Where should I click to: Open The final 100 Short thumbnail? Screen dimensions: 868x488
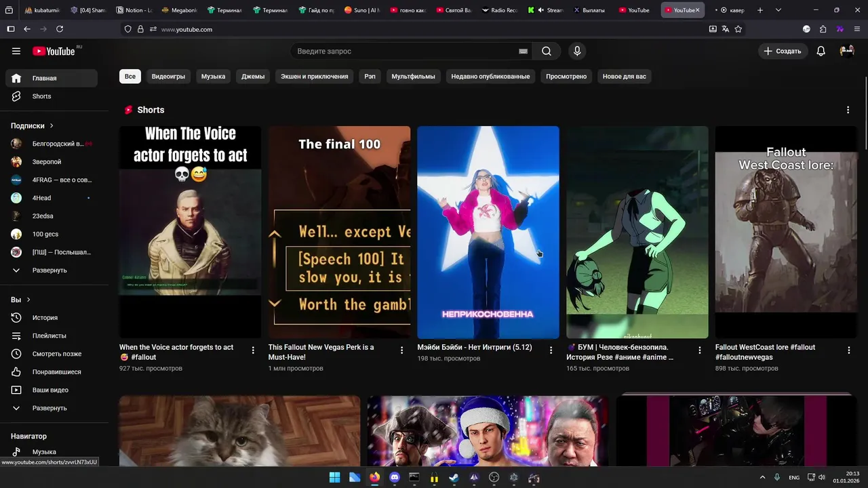[x=339, y=232]
